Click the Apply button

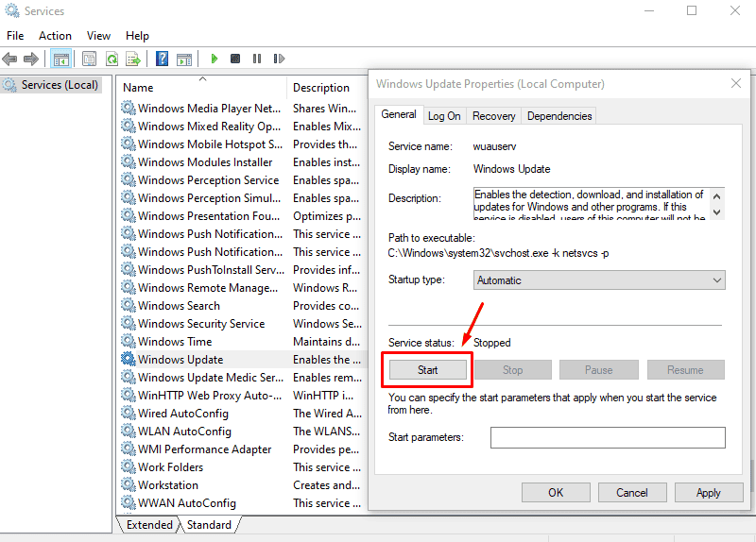point(708,492)
